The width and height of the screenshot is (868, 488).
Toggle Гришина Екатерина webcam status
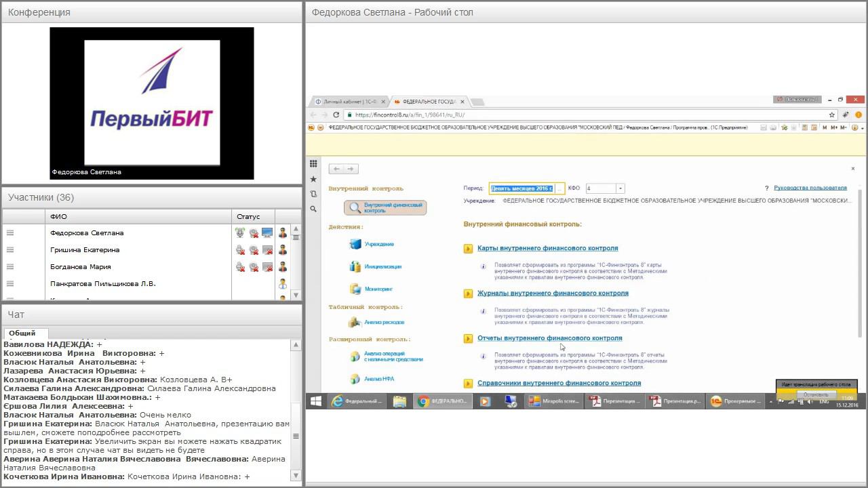(254, 249)
